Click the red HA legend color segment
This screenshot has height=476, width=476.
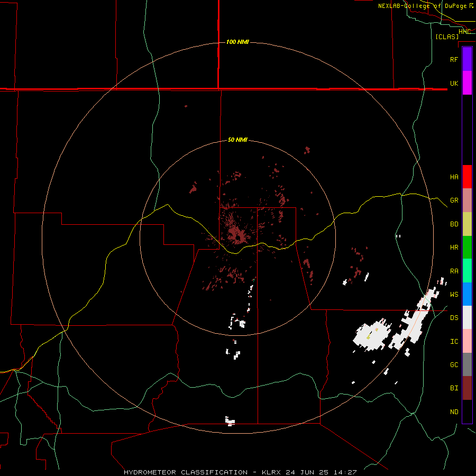467,177
